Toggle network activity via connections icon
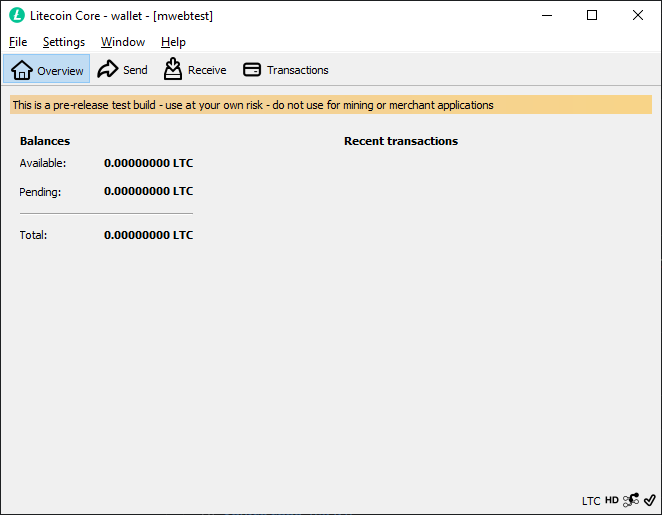This screenshot has height=515, width=662. point(631,500)
